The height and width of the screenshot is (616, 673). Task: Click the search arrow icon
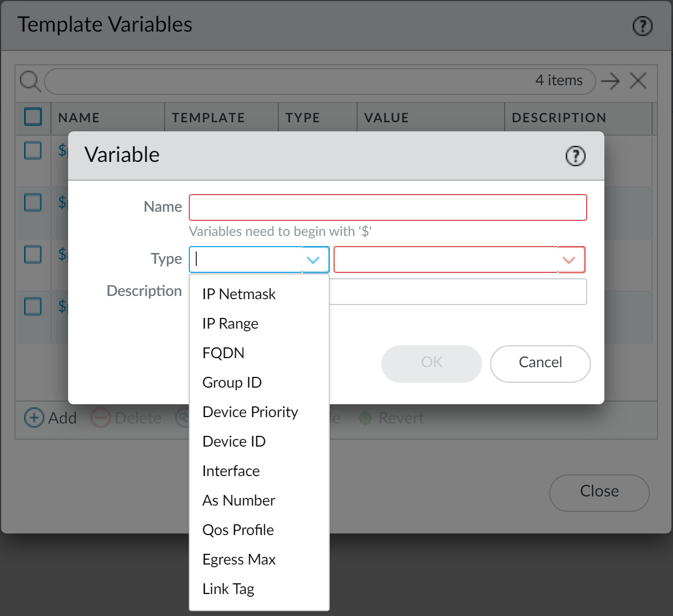[610, 81]
